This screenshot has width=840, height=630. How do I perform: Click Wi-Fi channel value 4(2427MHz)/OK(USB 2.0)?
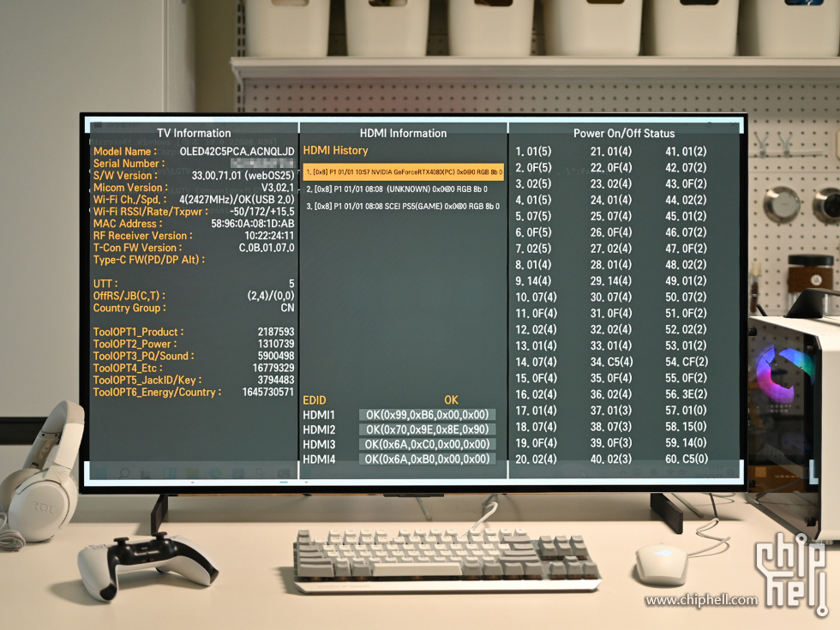[x=237, y=199]
